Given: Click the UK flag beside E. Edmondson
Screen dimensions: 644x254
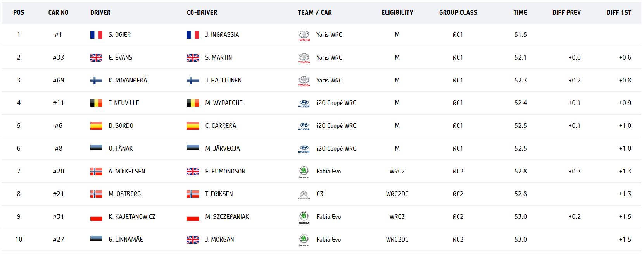Looking at the screenshot, I should click(x=193, y=171).
